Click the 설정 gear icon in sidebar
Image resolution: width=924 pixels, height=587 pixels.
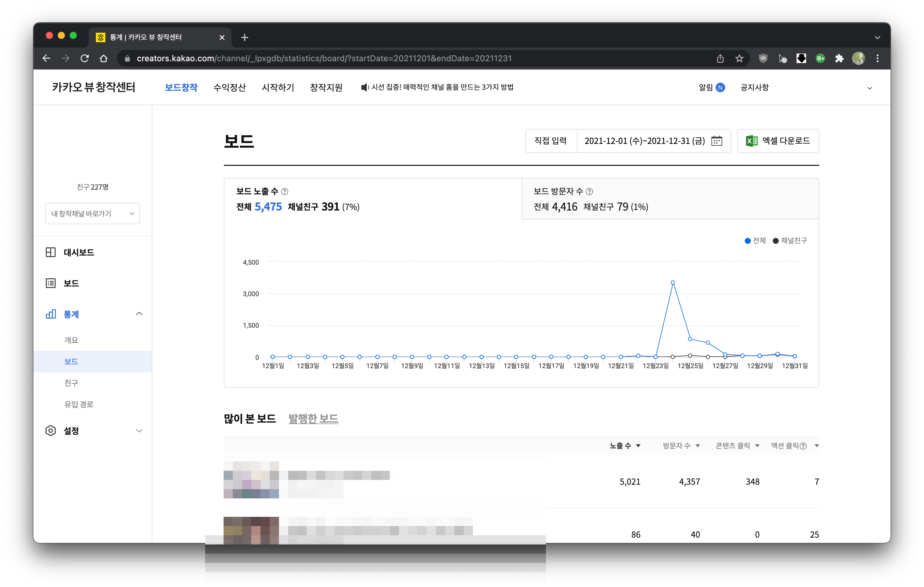pos(51,430)
